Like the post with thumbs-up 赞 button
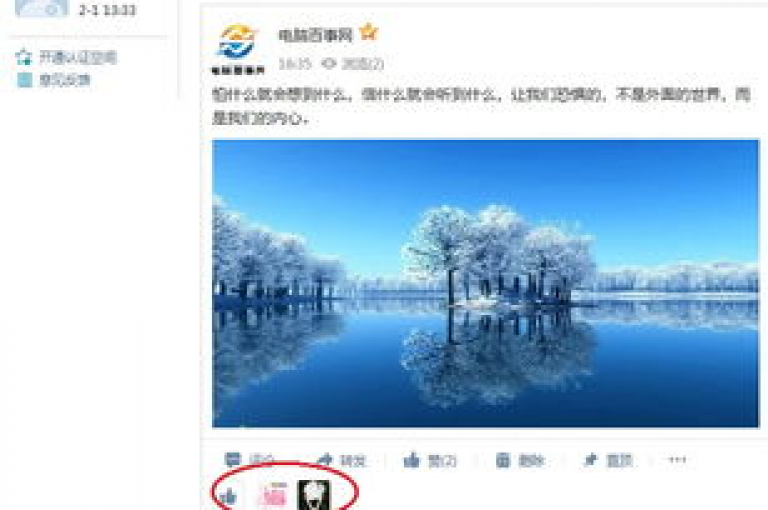Image resolution: width=768 pixels, height=510 pixels. point(430,460)
